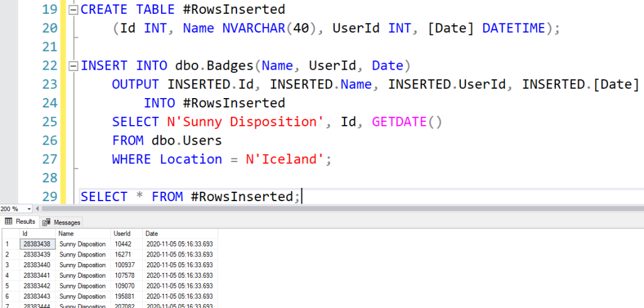Image resolution: width=644 pixels, height=308 pixels.
Task: Click the Results tab grid icon
Action: [9, 222]
